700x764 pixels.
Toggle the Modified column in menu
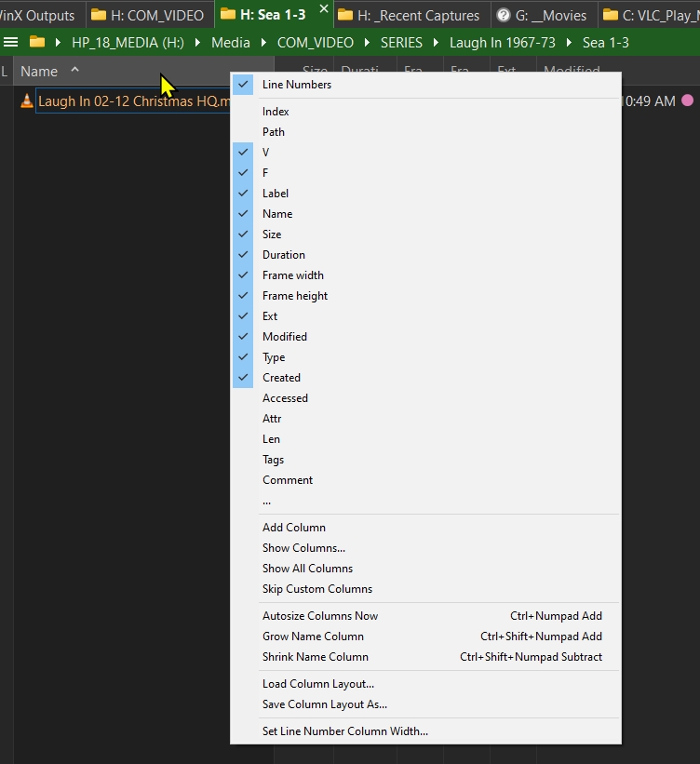(426, 337)
